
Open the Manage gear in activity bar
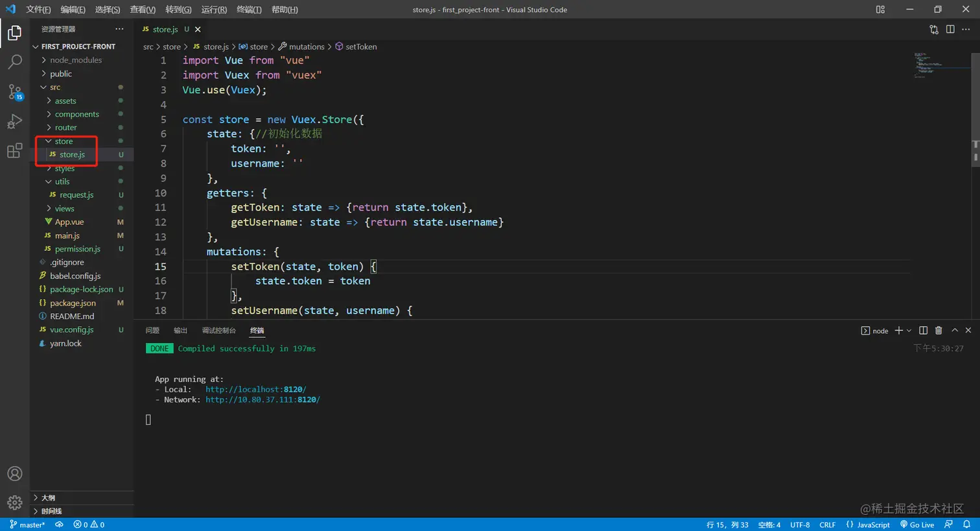click(x=14, y=502)
